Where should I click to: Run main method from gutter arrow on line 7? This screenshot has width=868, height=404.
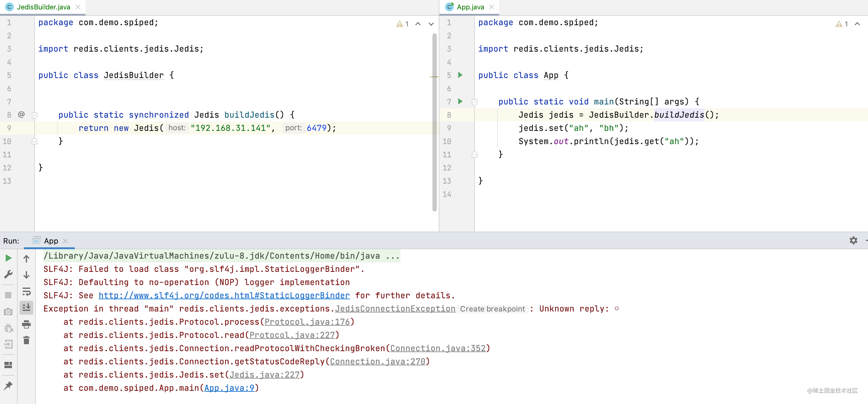(460, 101)
